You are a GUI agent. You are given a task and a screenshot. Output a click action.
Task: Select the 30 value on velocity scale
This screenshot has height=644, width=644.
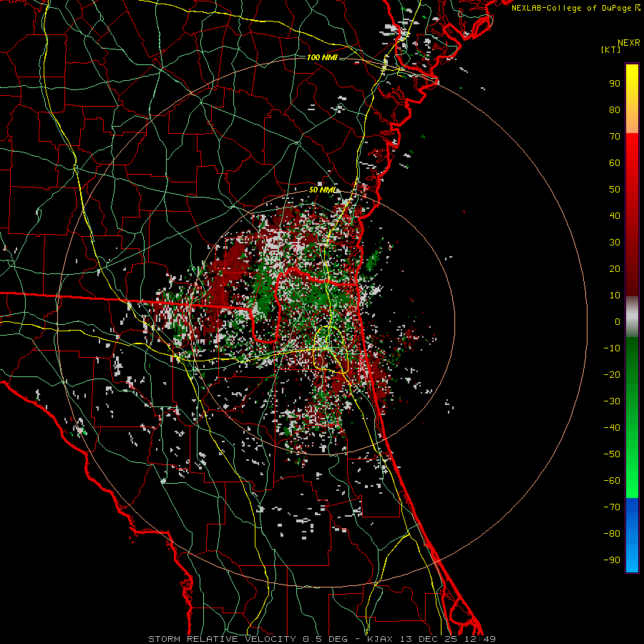[x=615, y=243]
